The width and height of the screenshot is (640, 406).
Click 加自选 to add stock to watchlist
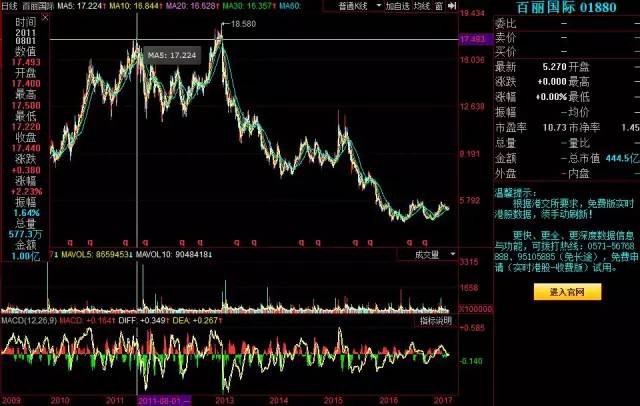click(394, 6)
